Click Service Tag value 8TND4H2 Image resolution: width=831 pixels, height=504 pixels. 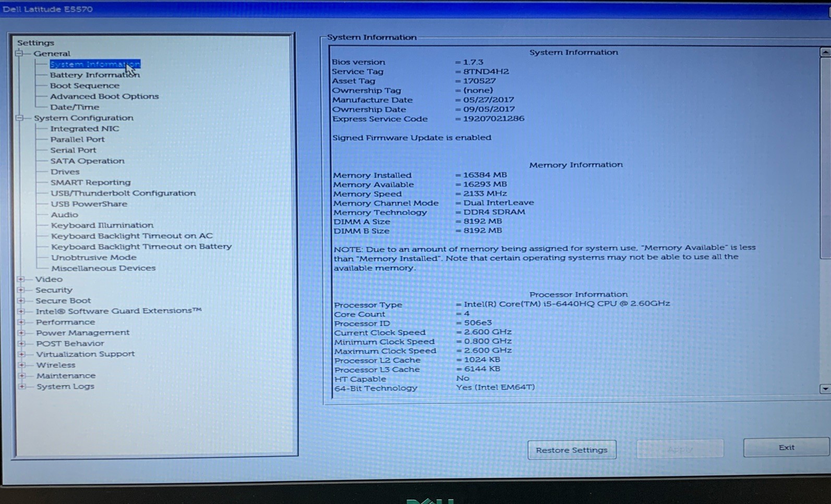[x=486, y=71]
